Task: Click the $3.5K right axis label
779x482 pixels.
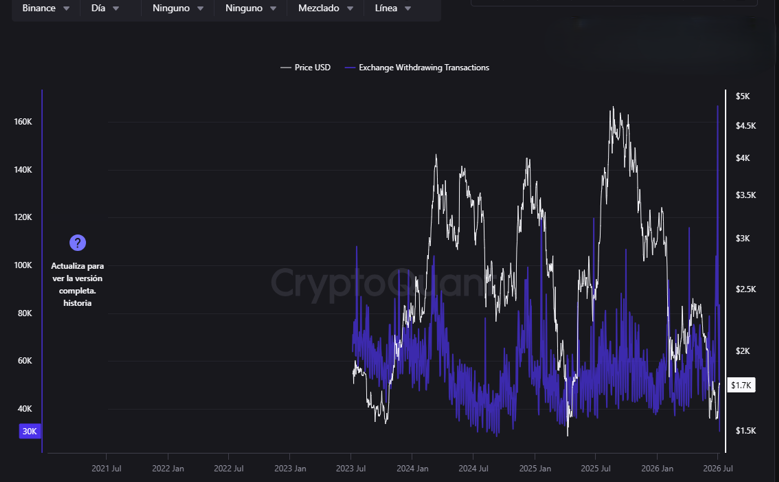Action: coord(746,195)
